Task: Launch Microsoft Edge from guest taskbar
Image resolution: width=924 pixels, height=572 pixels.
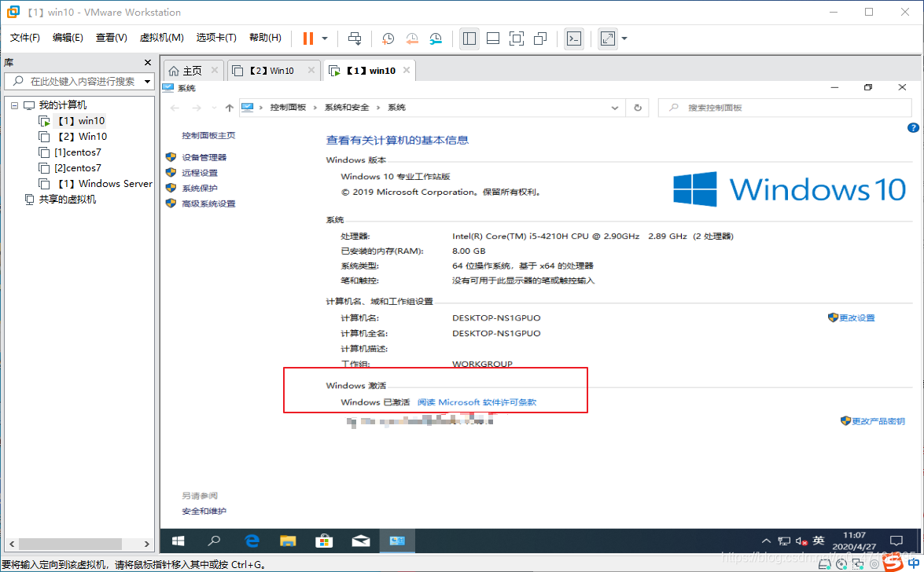Action: (x=252, y=541)
